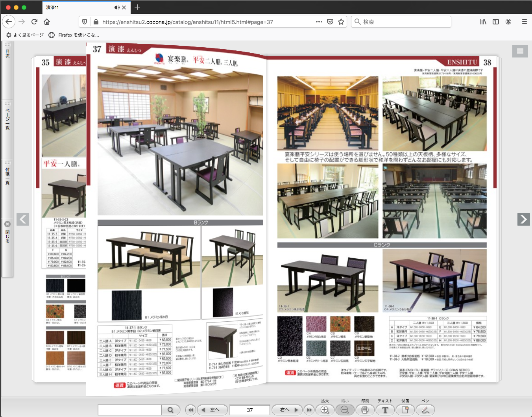Activate the pen (ペン) drawing tool
The height and width of the screenshot is (417, 532).
coord(425,410)
